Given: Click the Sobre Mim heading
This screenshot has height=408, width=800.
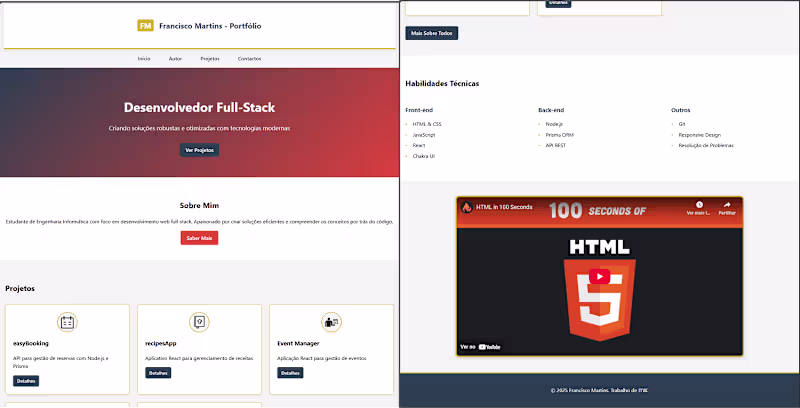Looking at the screenshot, I should pos(199,206).
